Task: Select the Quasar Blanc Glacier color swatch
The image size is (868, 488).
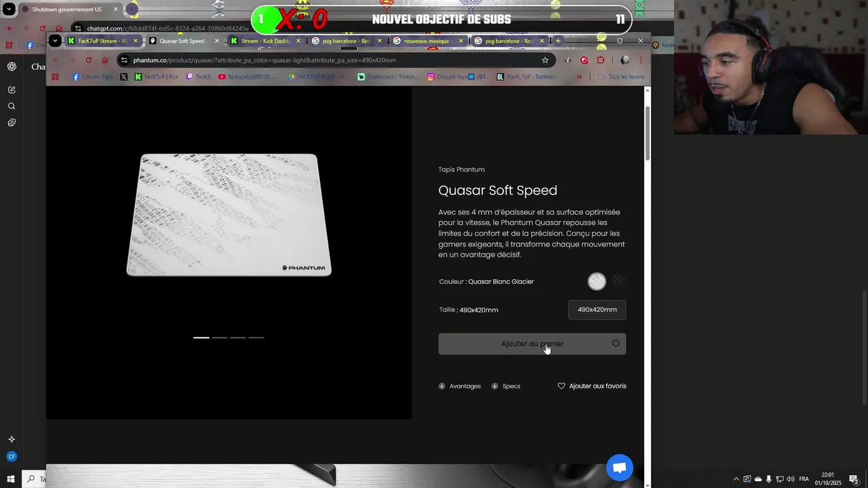Action: (597, 281)
